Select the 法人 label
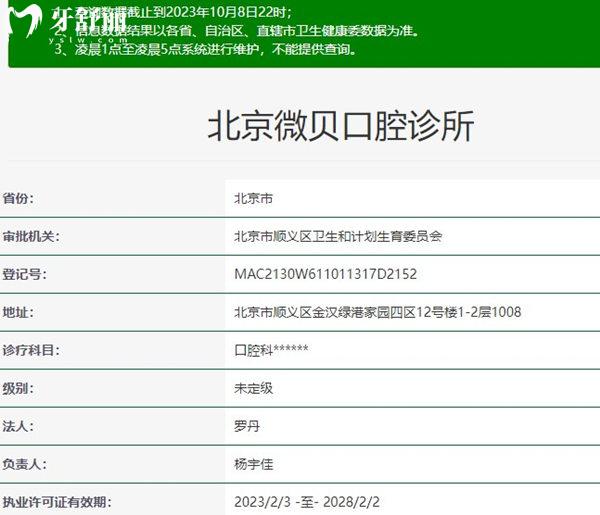This screenshot has height=515, width=600. [x=18, y=426]
